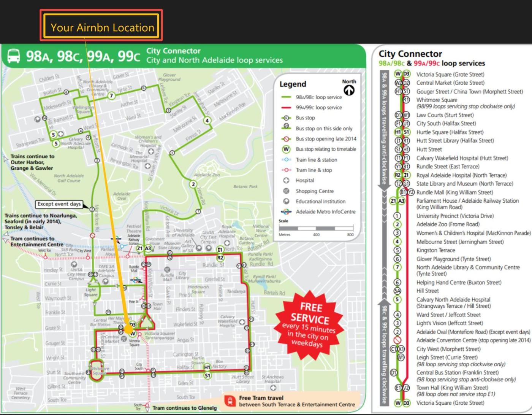Select stop 4 marker on Melbourne Street
Screen dimensions: 532x415
(x=207, y=121)
